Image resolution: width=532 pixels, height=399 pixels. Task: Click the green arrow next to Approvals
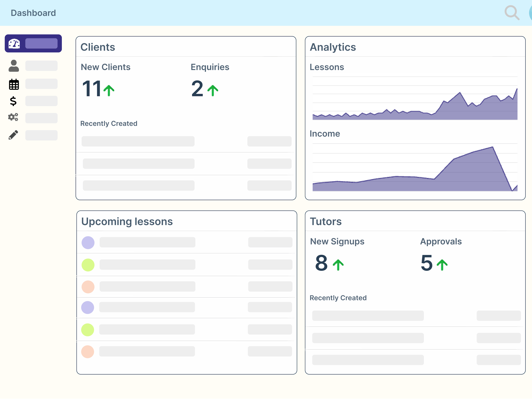click(x=442, y=264)
